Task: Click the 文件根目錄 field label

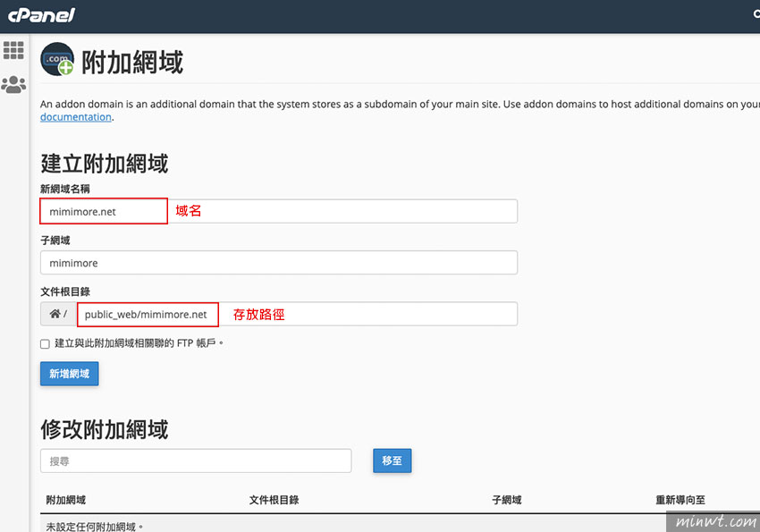Action: [x=65, y=291]
